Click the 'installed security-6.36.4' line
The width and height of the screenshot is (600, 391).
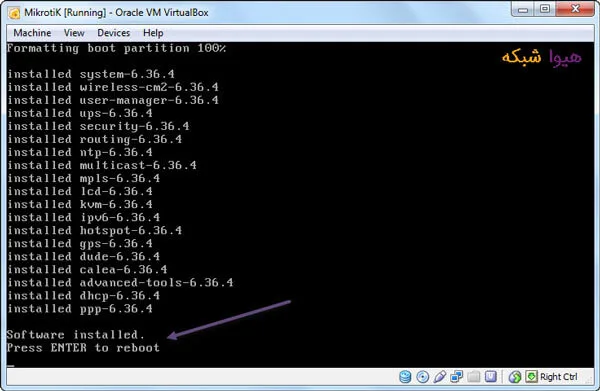(98, 126)
